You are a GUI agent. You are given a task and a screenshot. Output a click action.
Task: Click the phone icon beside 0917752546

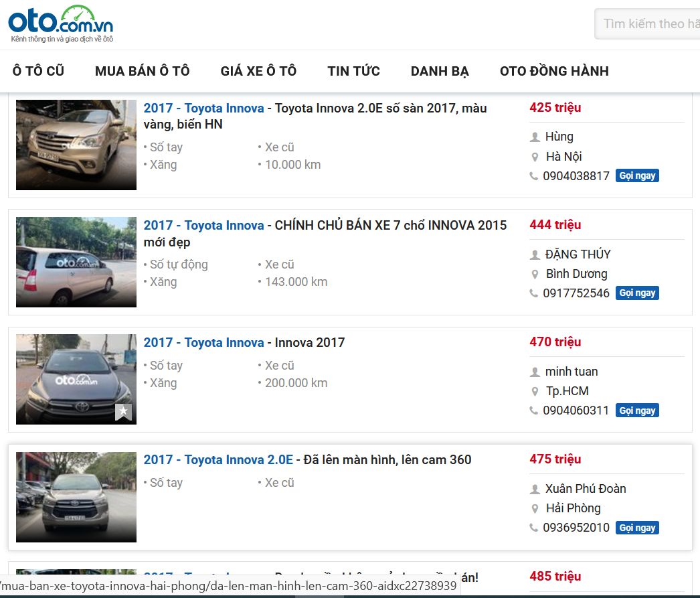[x=533, y=293]
